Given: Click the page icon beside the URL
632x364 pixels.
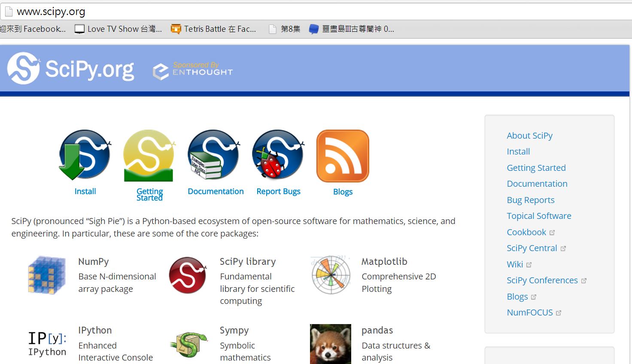Looking at the screenshot, I should pos(8,11).
